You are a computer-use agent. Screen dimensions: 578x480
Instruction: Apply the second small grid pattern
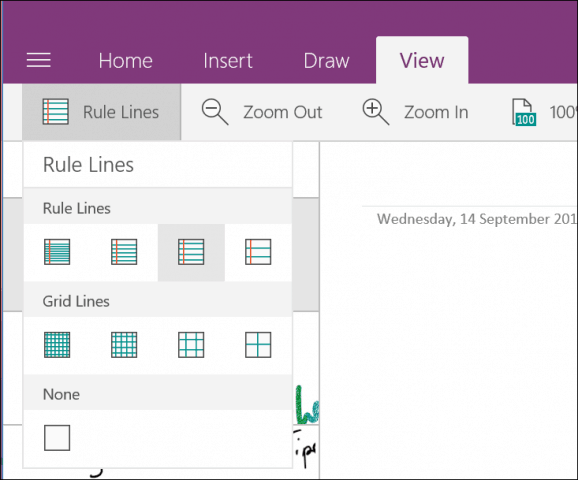pyautogui.click(x=124, y=345)
